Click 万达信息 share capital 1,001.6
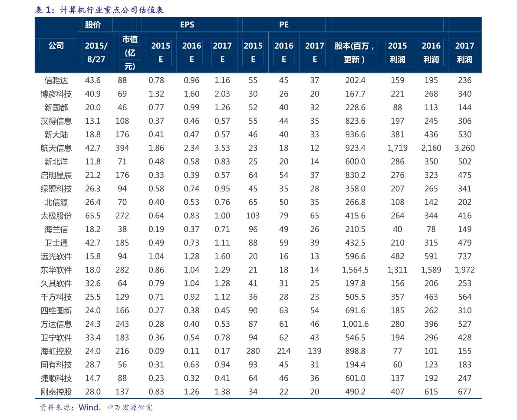Viewport: 517px width, 420px height. [x=355, y=324]
